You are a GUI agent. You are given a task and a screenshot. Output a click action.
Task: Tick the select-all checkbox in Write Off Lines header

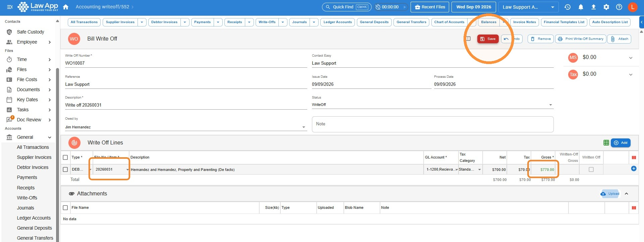click(65, 158)
